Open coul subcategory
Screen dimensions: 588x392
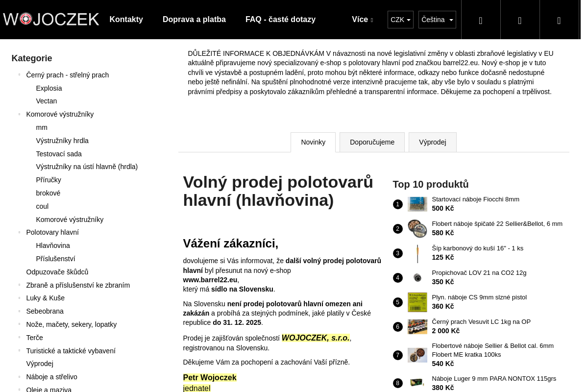coord(42,206)
